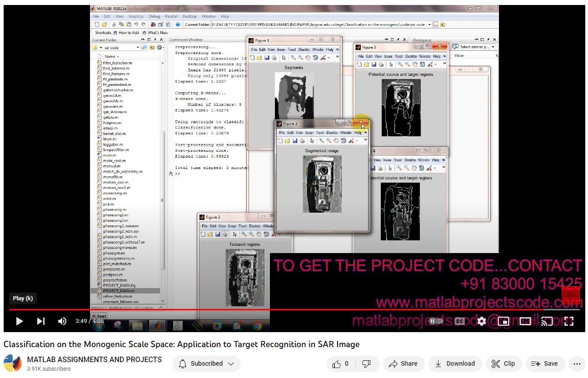The height and width of the screenshot is (378, 588).
Task: Open MATLAB ASSIGNMENTS AND PROJECTS channel name
Action: click(x=95, y=359)
